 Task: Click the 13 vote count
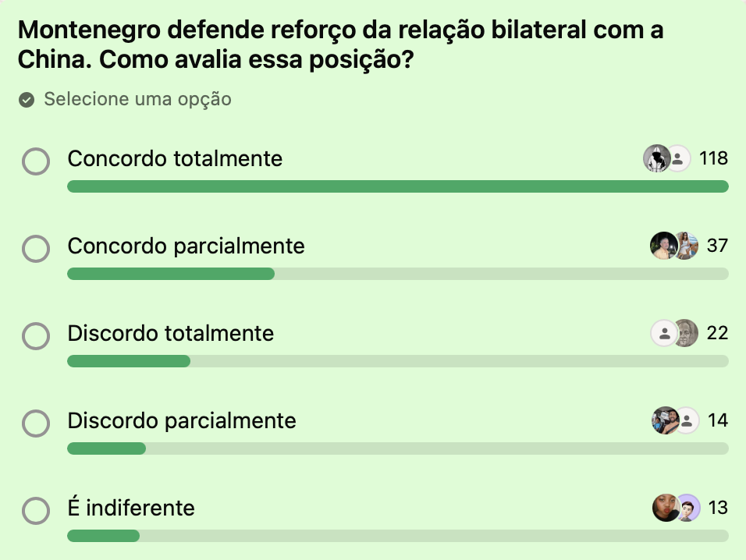(718, 508)
